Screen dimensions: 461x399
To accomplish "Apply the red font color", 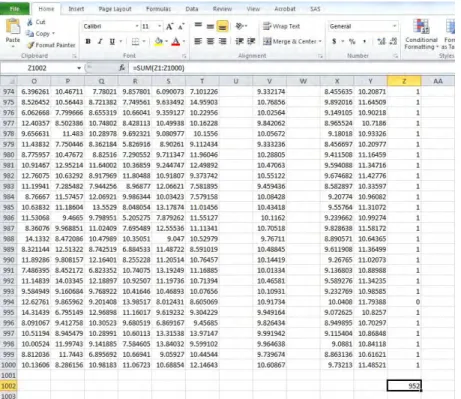I will point(176,42).
